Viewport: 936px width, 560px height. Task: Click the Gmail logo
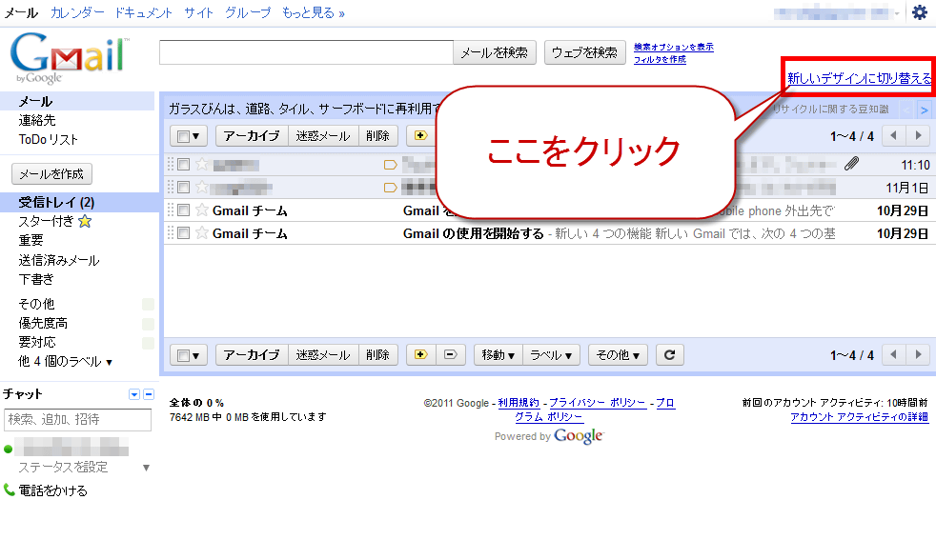70,57
